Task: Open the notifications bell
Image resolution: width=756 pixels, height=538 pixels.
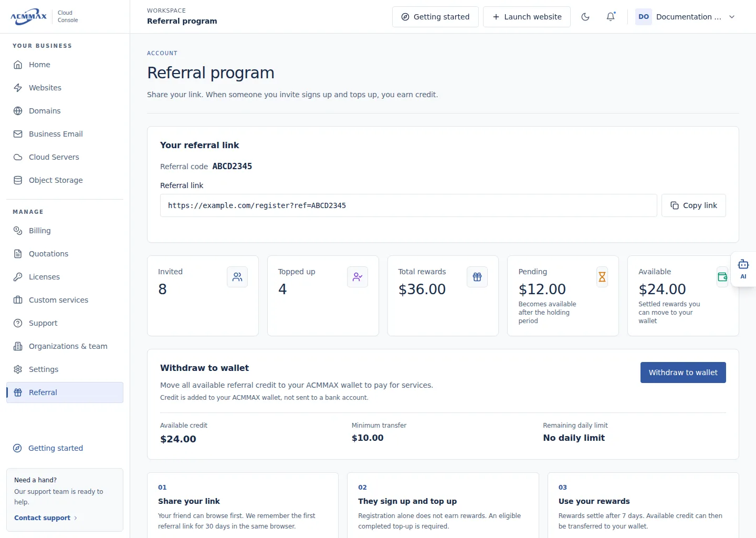Action: point(611,17)
